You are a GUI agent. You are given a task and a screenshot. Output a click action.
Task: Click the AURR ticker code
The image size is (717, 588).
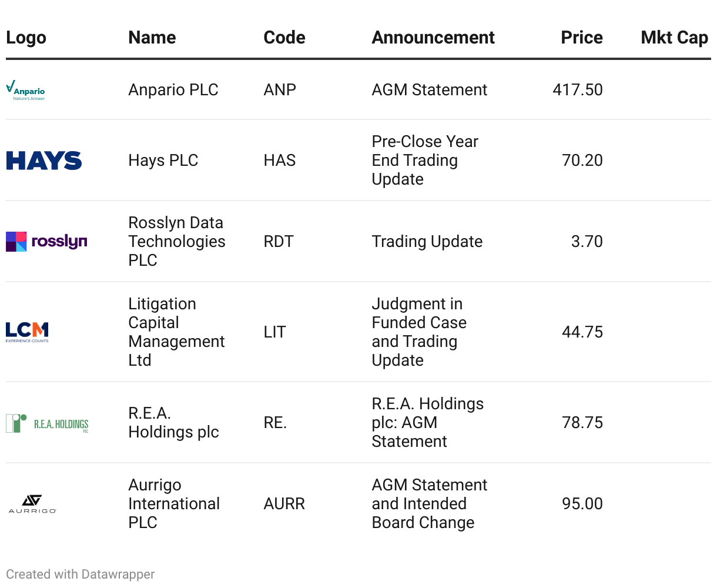click(284, 504)
